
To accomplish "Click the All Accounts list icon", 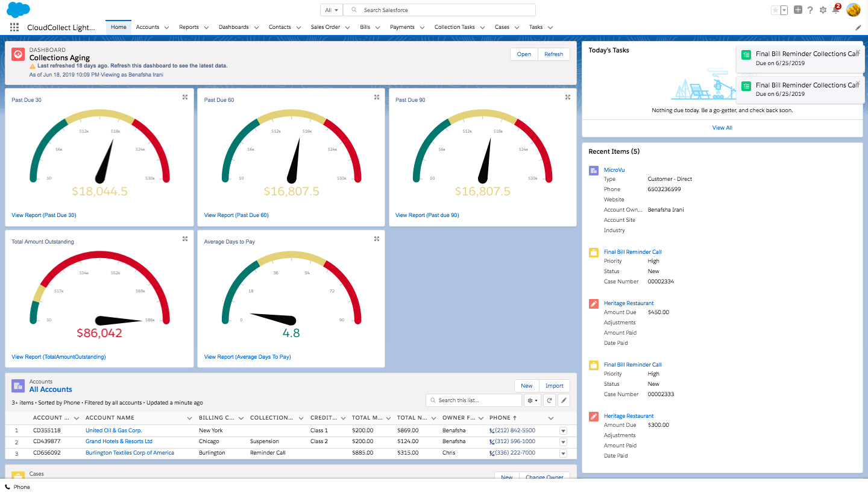I will 18,386.
